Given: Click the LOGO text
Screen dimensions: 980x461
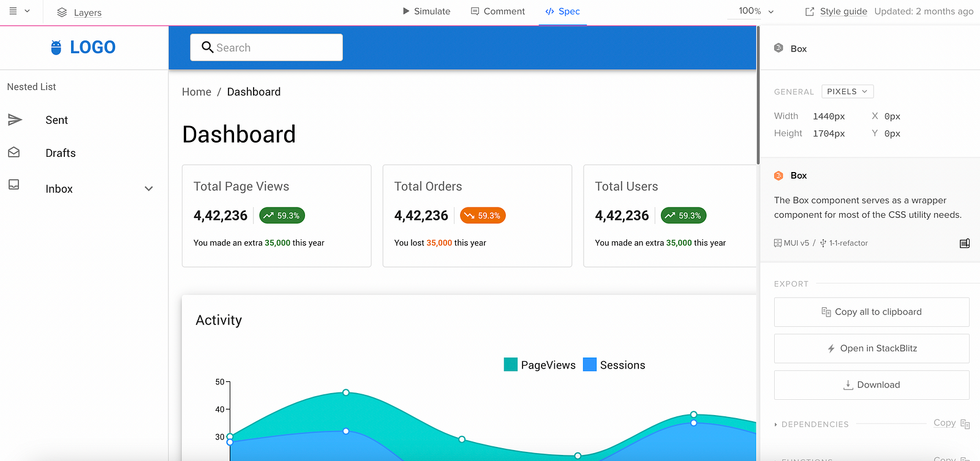Looking at the screenshot, I should (92, 47).
